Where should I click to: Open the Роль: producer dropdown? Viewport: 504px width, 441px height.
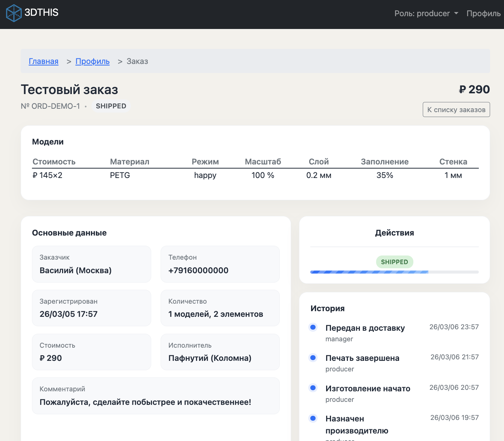[x=426, y=14]
